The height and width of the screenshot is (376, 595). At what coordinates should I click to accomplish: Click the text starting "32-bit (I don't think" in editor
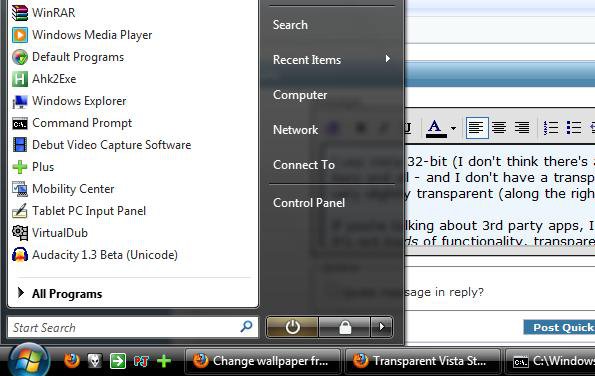[501, 162]
